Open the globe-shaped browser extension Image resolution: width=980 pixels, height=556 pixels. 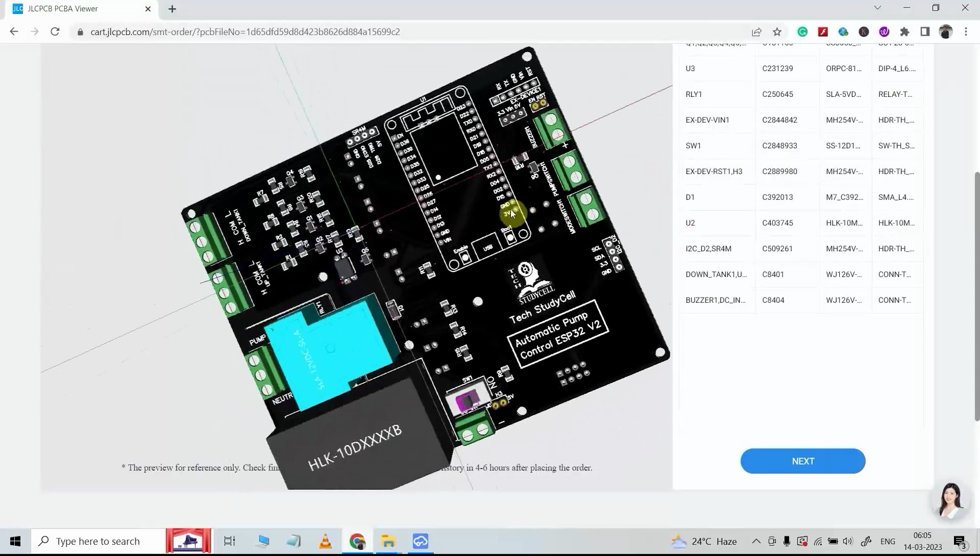843,32
